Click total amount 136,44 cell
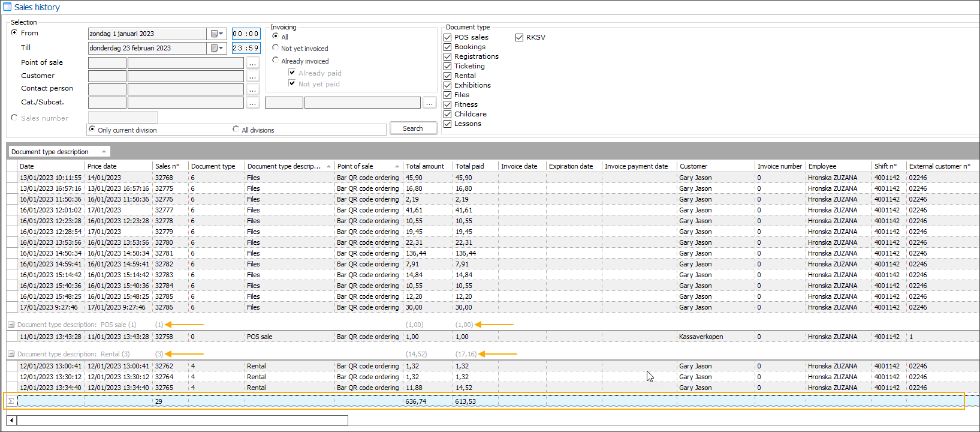Viewport: 980px width, 432px height. click(428, 253)
